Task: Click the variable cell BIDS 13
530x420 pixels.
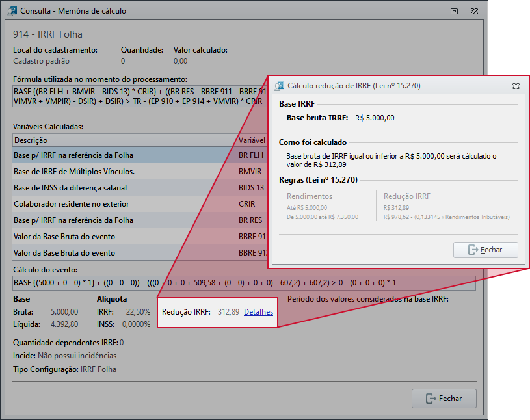Action: click(251, 187)
